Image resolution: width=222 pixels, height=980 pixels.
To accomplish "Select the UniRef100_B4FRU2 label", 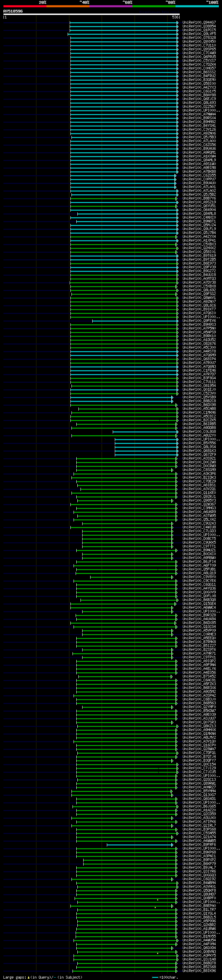I will [x=199, y=76].
